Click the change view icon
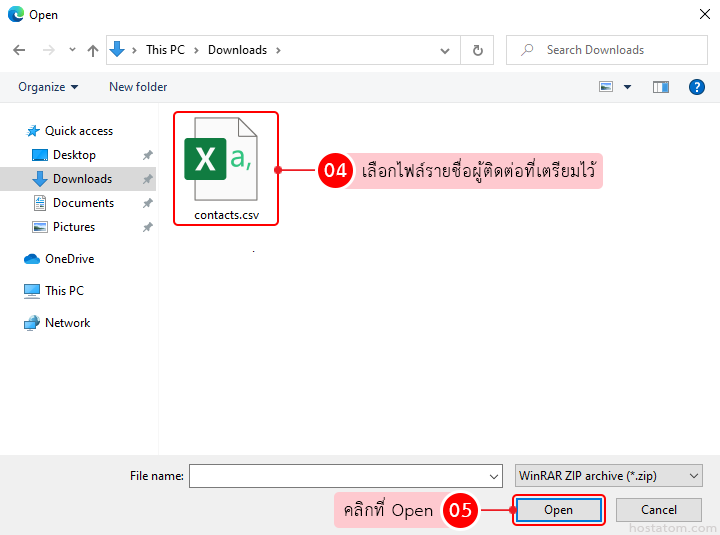 [x=606, y=87]
